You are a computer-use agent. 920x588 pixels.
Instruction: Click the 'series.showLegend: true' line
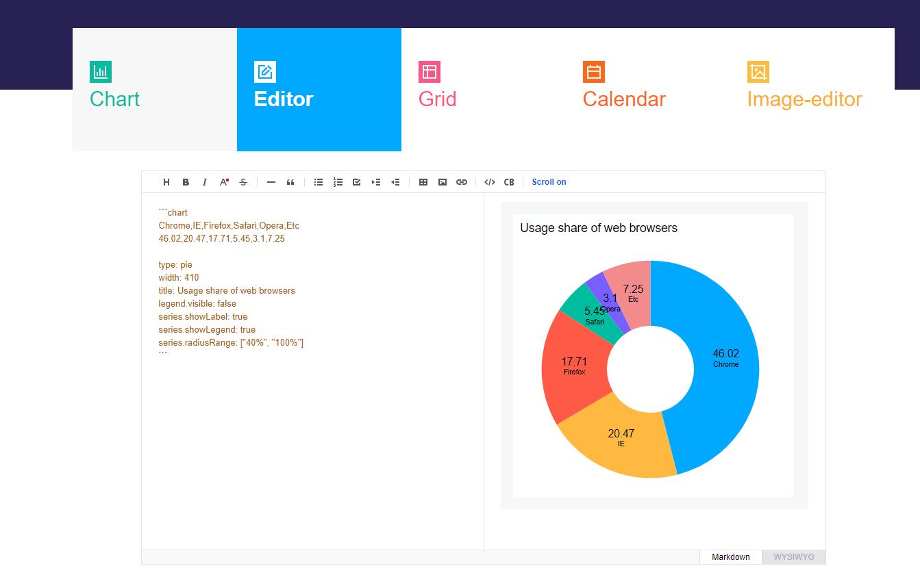(x=207, y=330)
